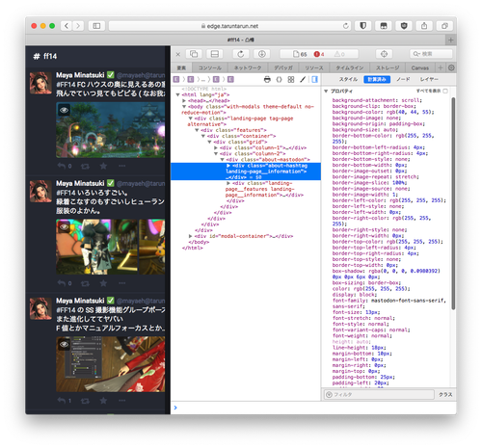Screen dimensions: 482x448
Task: Toggle the クラス button
Action: (x=445, y=395)
